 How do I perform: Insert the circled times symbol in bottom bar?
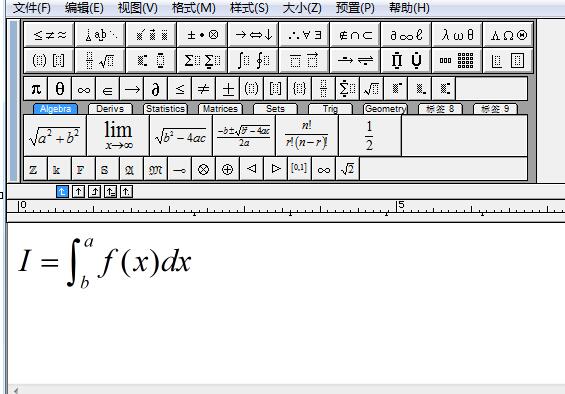tap(204, 169)
